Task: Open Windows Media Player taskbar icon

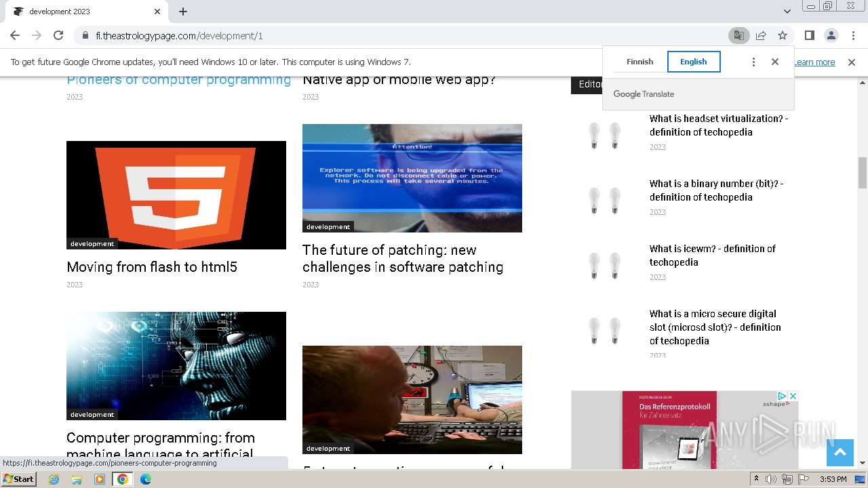Action: point(100,479)
